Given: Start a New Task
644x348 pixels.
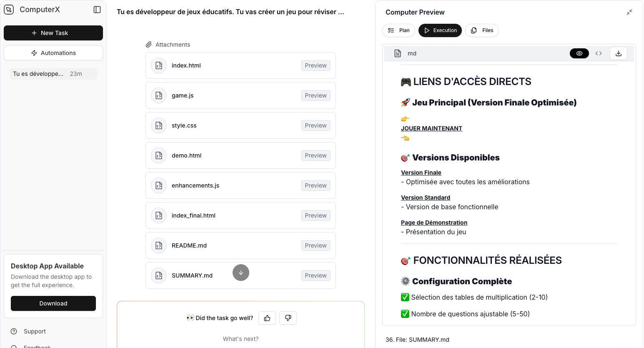Looking at the screenshot, I should [x=53, y=33].
